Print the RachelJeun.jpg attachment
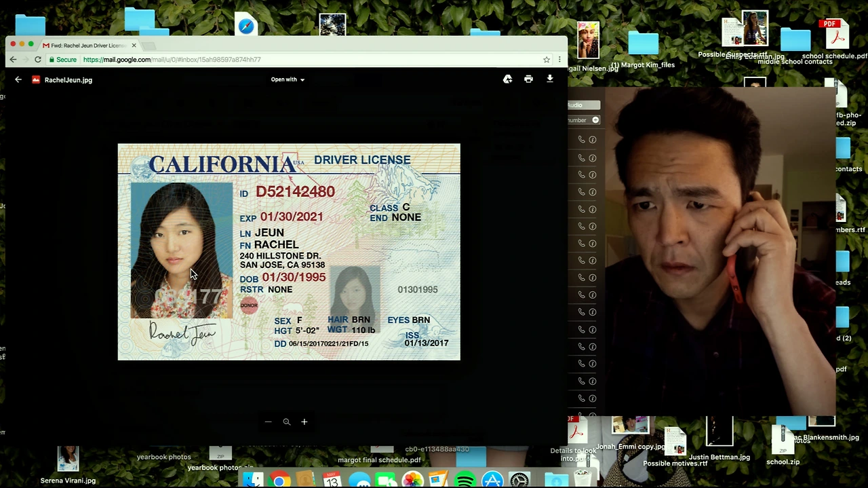 click(528, 79)
